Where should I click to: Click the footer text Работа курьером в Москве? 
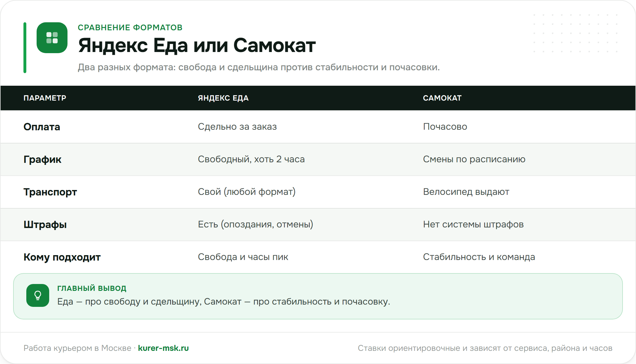[77, 348]
